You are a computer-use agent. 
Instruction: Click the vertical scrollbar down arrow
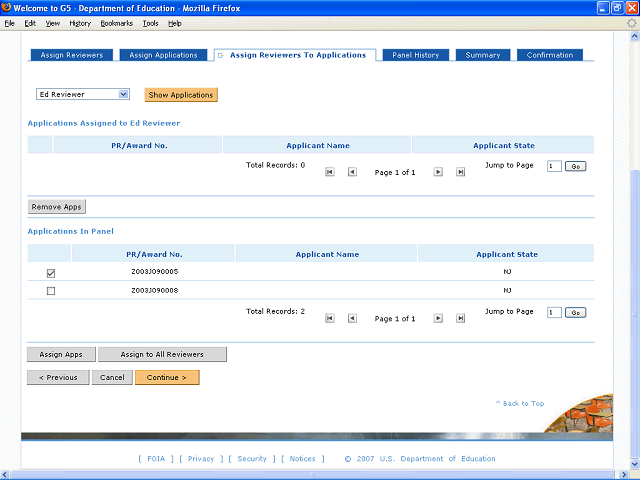point(634,464)
